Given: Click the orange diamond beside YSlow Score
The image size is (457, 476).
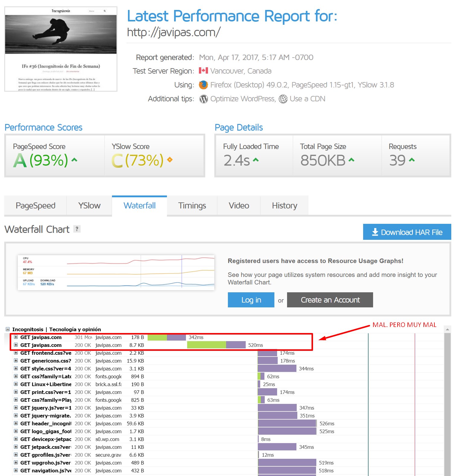Looking at the screenshot, I should pos(170,160).
